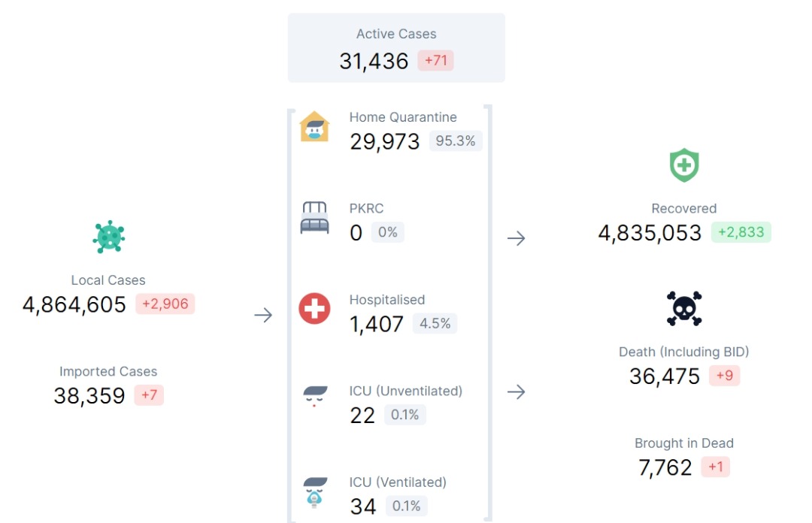This screenshot has width=812, height=523.
Task: Click the 95.3% Home Quarantine percentage badge
Action: pos(455,141)
